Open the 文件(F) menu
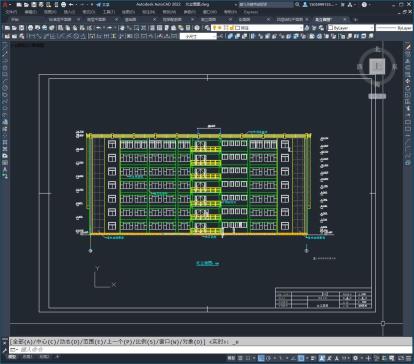The height and width of the screenshot is (364, 414). [11, 12]
